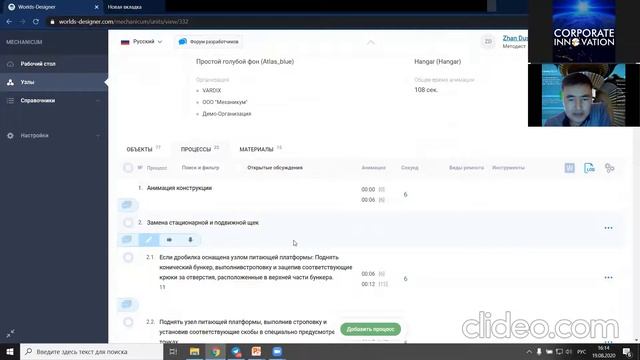Go back with the browser back arrow

point(9,22)
